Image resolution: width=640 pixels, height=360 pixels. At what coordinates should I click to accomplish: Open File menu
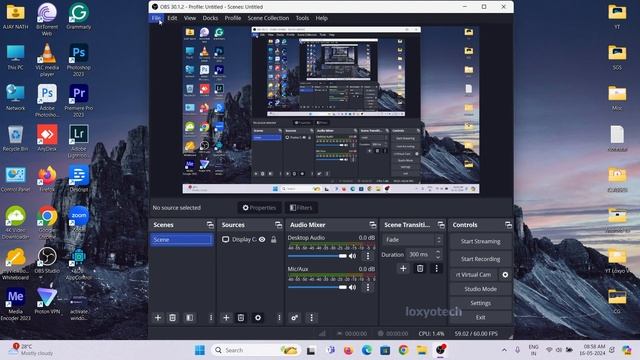click(x=156, y=18)
